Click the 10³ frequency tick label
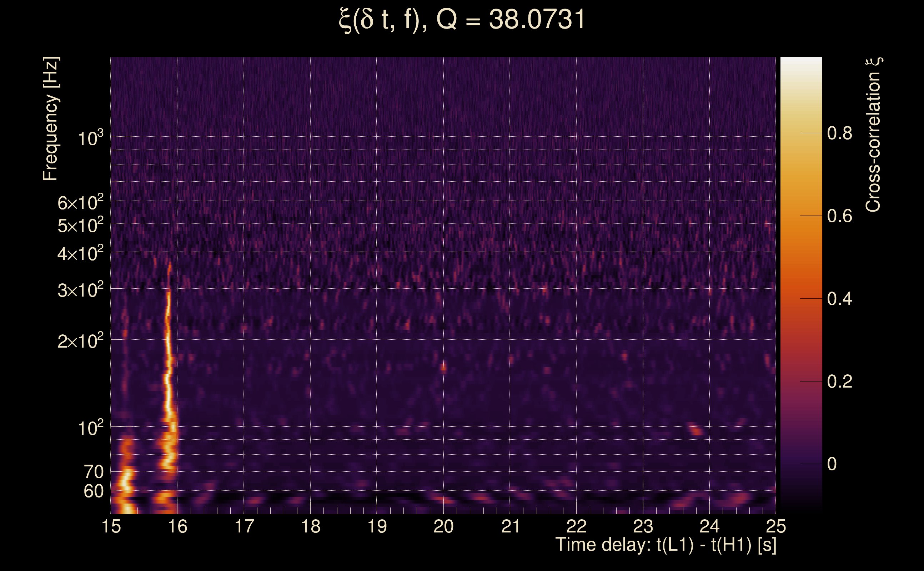The width and height of the screenshot is (924, 571). [x=90, y=138]
